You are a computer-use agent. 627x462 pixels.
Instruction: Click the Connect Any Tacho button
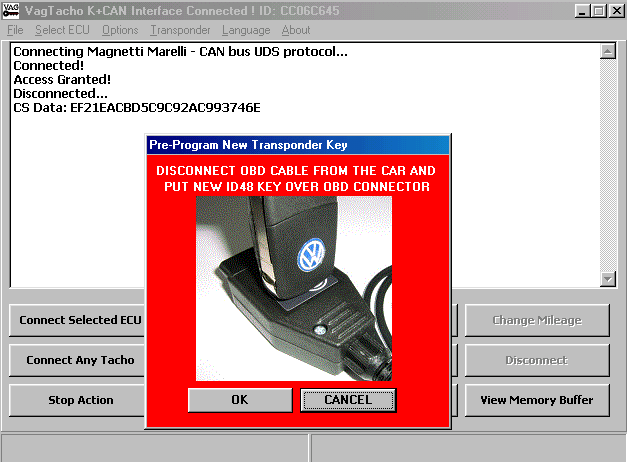pos(78,360)
